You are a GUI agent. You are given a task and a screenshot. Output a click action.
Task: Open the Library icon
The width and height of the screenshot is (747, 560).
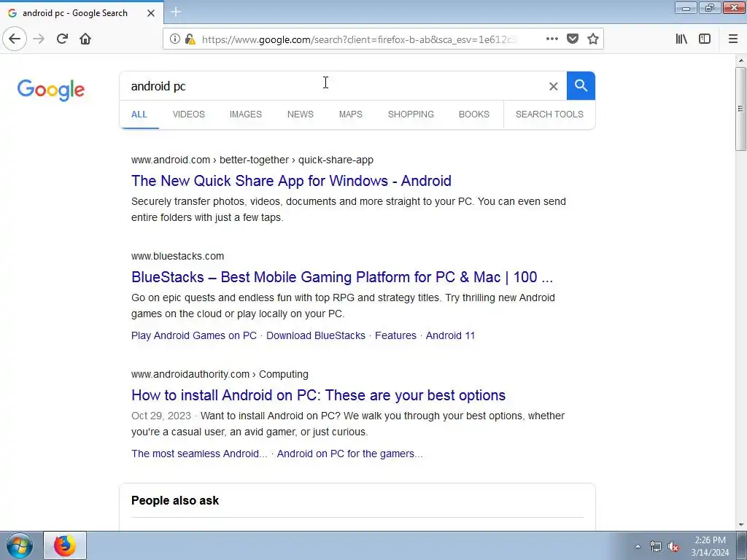pyautogui.click(x=681, y=39)
